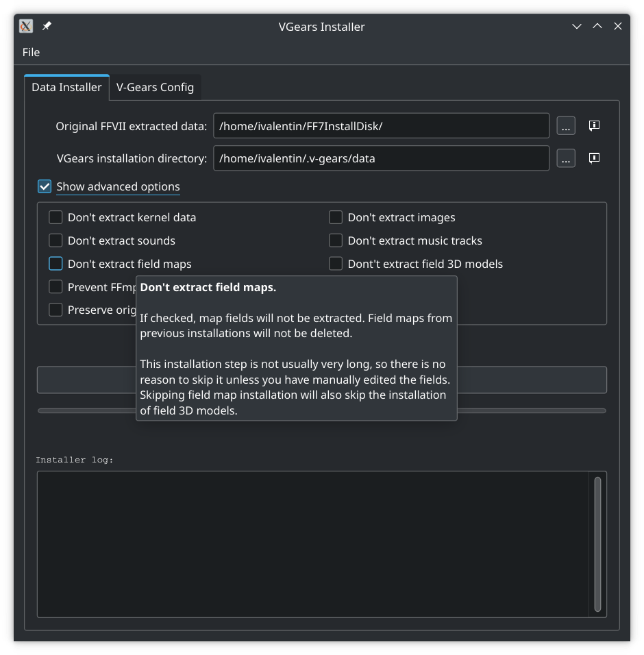Viewport: 644px width, 655px height.
Task: Click the VGears app icon in title bar
Action: pos(26,26)
